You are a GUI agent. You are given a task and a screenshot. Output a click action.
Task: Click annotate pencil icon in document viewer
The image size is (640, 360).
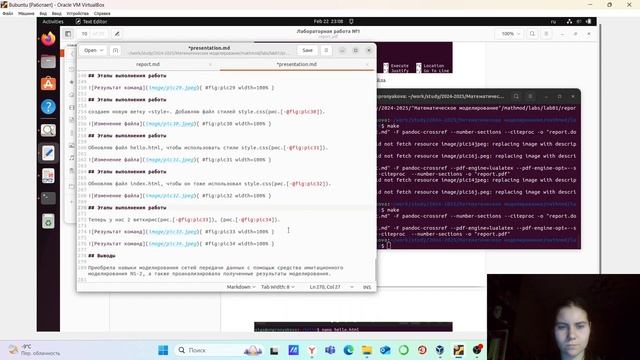(117, 34)
